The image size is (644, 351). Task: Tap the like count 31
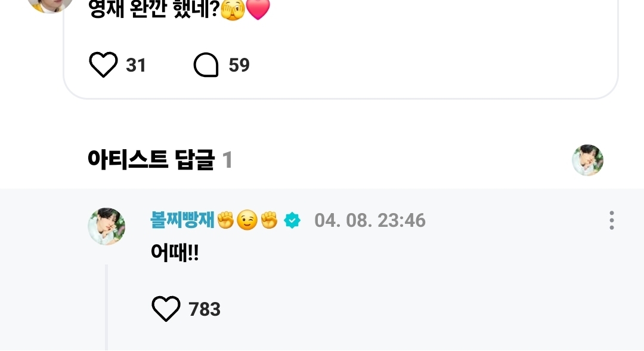(136, 65)
